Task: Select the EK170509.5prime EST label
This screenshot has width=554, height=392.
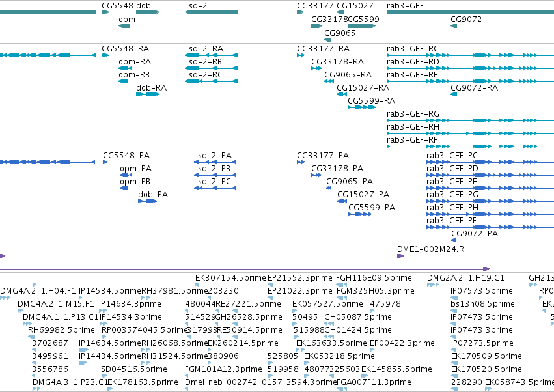Action: tap(486, 356)
